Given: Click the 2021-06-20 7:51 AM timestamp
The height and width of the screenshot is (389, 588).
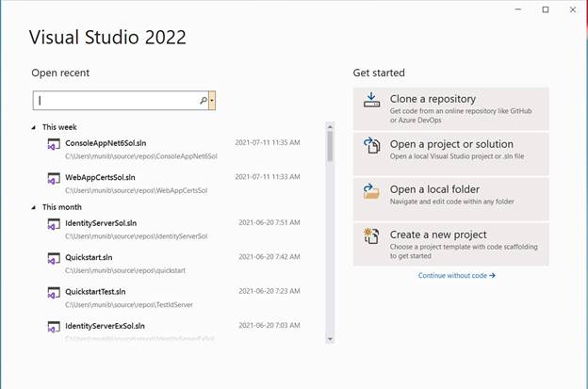Looking at the screenshot, I should [269, 222].
